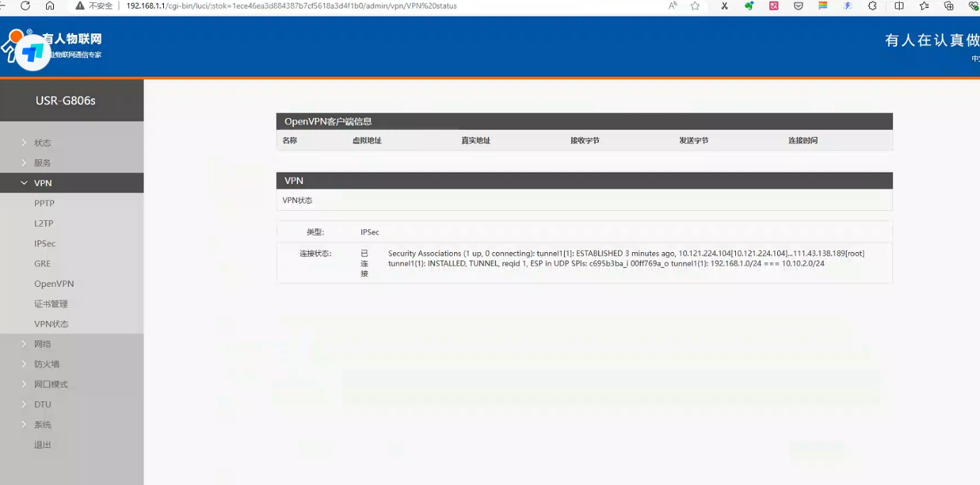980x485 pixels.
Task: Click the browser refresh icon
Action: tap(26, 6)
